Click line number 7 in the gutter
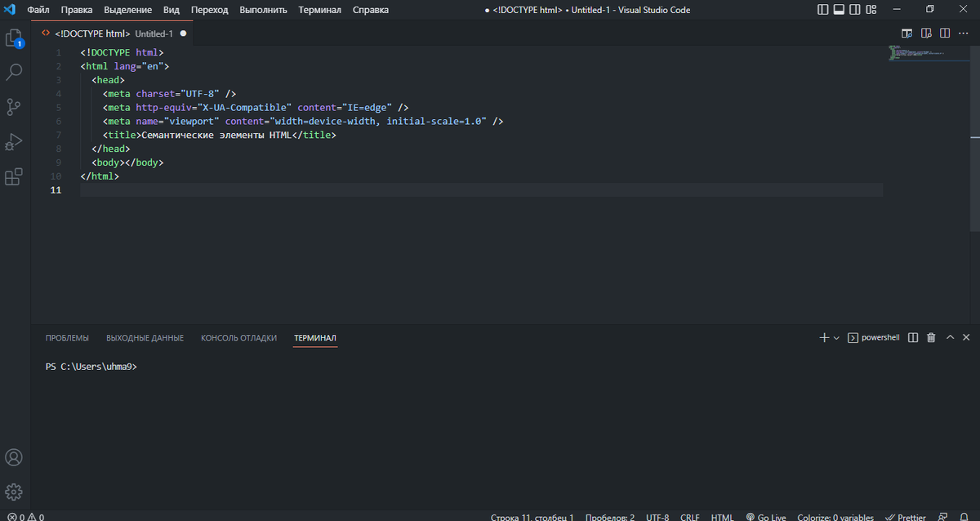Viewport: 980px width, 521px height. (x=58, y=135)
